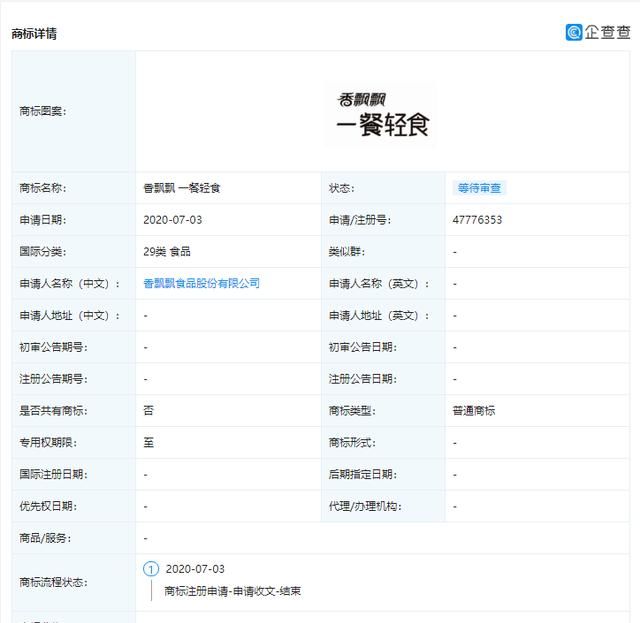Select registration number 47776353
The width and height of the screenshot is (640, 623).
point(477,220)
